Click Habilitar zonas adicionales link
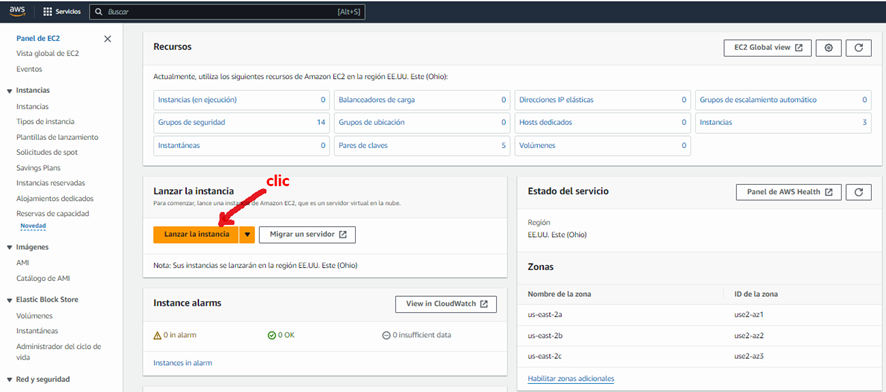The height and width of the screenshot is (392, 886). (x=571, y=378)
